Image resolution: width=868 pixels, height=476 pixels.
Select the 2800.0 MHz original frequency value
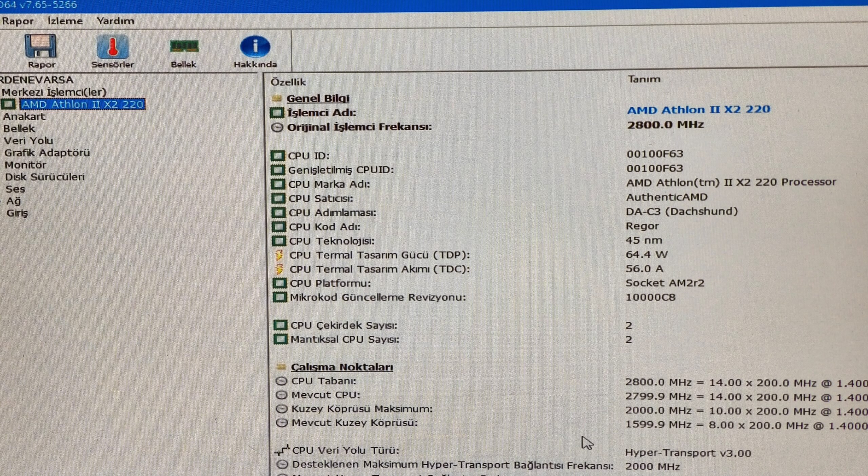pyautogui.click(x=665, y=125)
